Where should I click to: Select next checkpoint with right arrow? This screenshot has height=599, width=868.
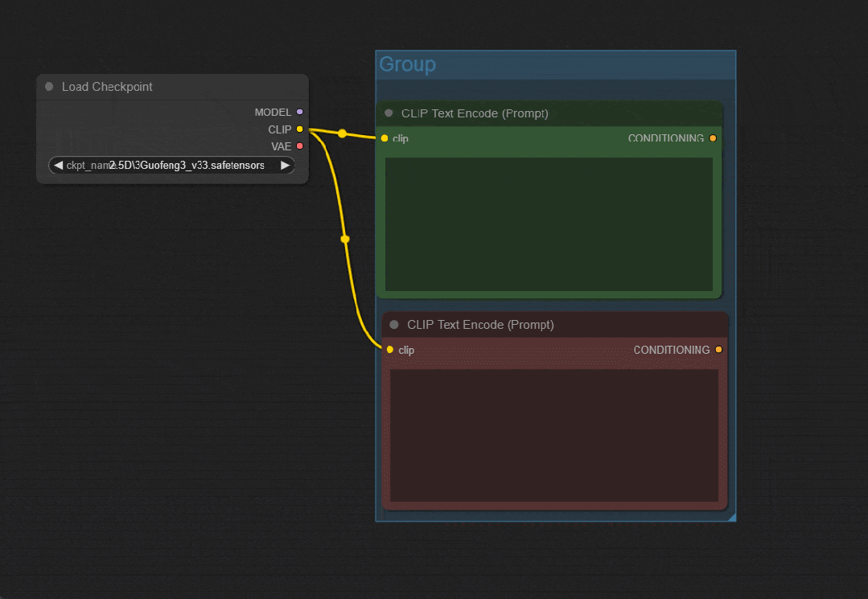point(285,166)
